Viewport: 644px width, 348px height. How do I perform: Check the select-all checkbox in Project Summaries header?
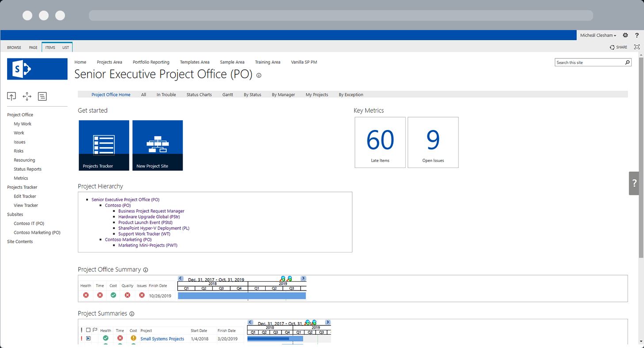pos(88,330)
